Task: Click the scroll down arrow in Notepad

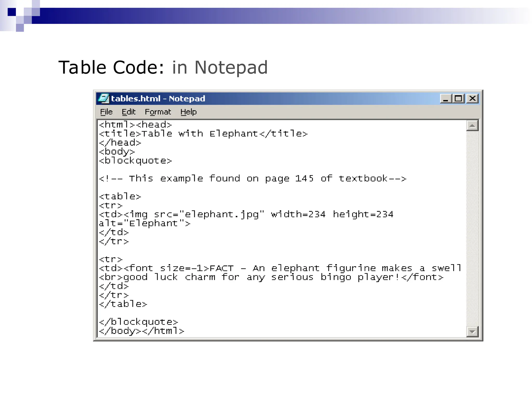Action: tap(472, 331)
